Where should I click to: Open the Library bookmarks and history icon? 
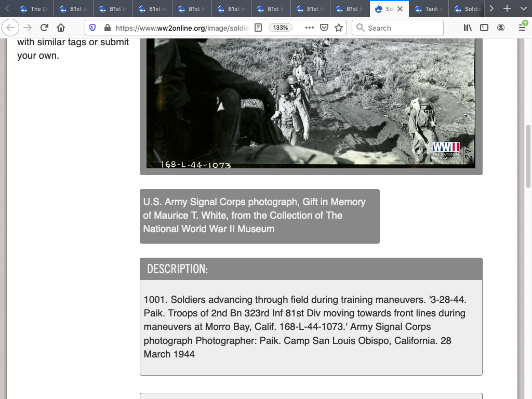coord(468,28)
